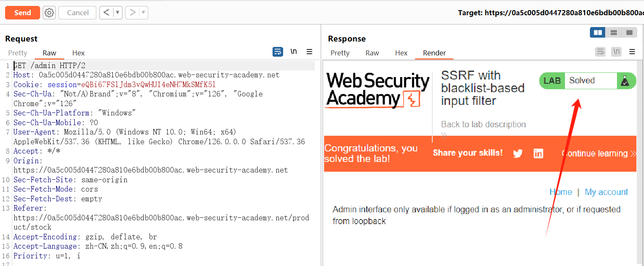This screenshot has width=644, height=266.
Task: Switch Request panel to Hex tab
Action: tap(79, 53)
